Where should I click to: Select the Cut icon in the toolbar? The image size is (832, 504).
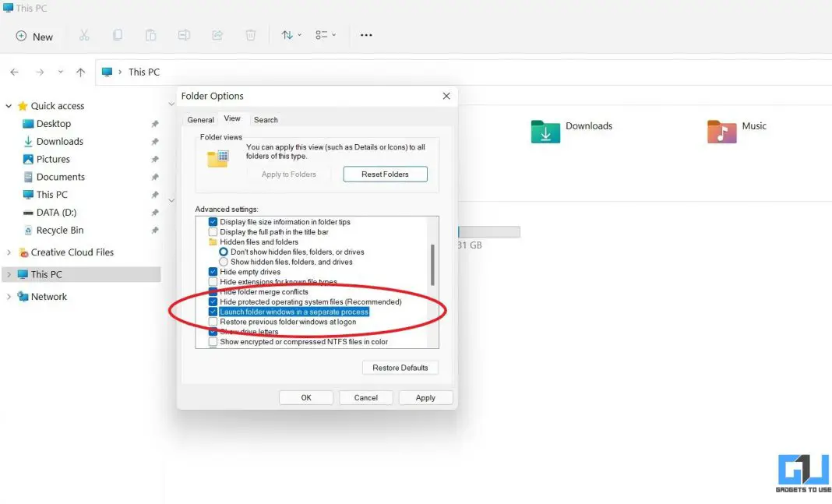tap(84, 34)
